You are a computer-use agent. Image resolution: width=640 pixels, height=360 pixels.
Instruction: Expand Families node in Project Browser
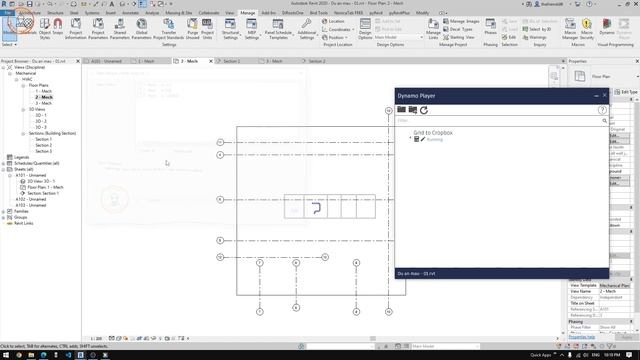coord(4,211)
